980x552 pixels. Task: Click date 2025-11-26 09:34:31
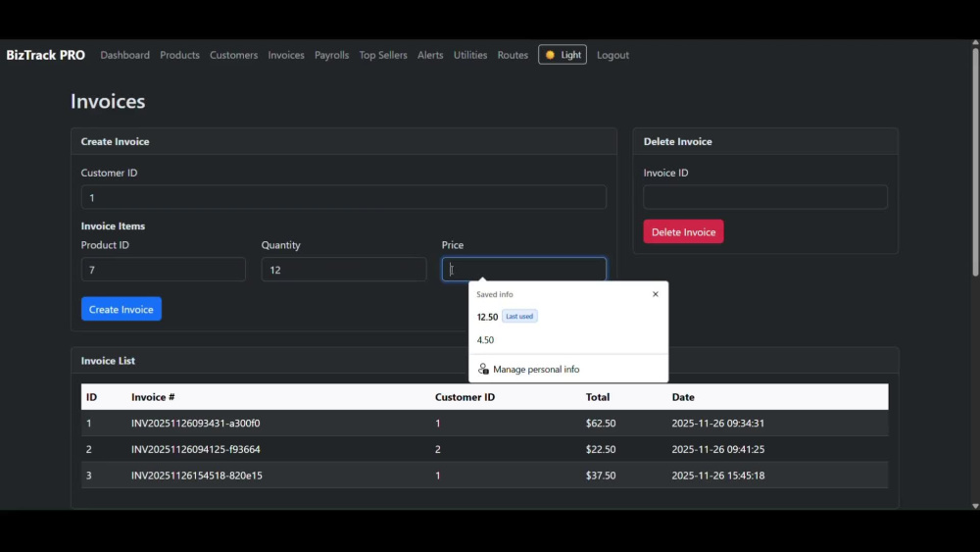[x=718, y=424]
